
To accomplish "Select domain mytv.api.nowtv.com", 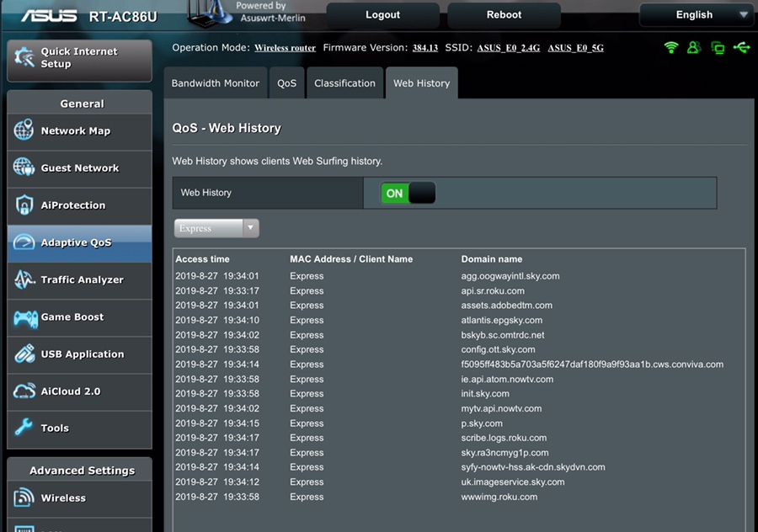I will (501, 408).
